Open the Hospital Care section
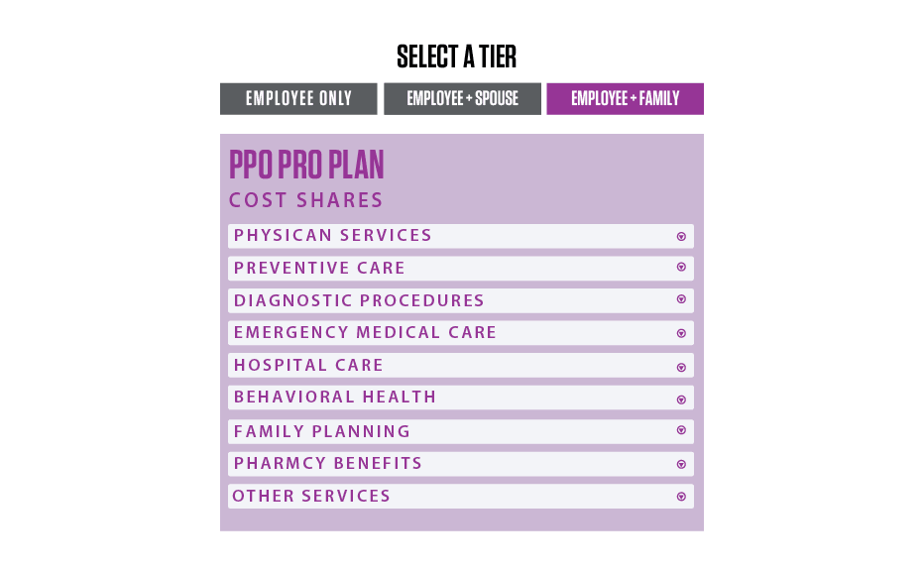Image resolution: width=924 pixels, height=571 pixels. [461, 366]
